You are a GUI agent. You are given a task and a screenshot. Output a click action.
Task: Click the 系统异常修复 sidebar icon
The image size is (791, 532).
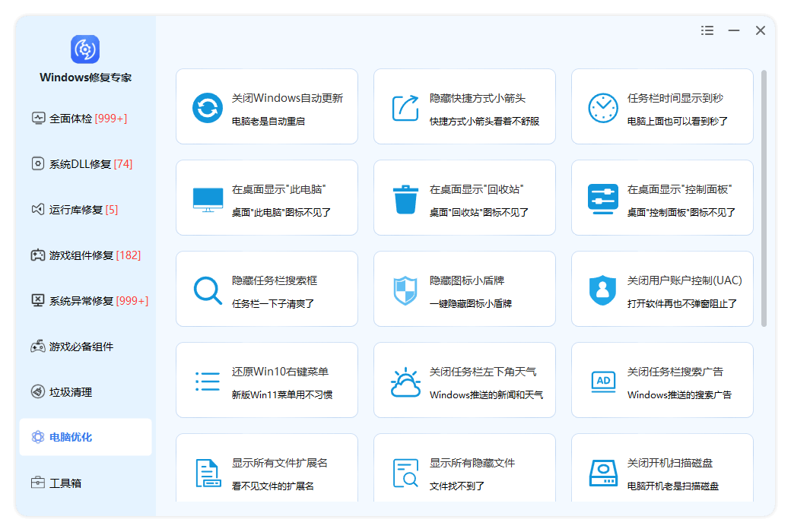click(x=38, y=300)
